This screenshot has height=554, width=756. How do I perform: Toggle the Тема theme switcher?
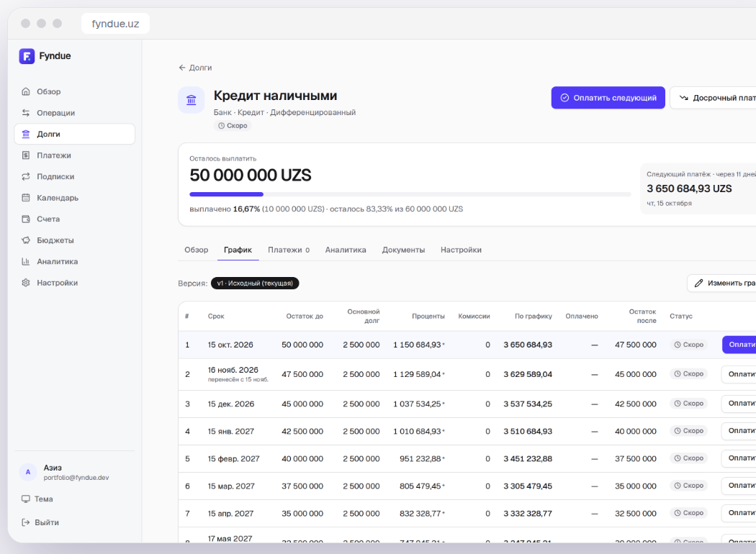37,499
